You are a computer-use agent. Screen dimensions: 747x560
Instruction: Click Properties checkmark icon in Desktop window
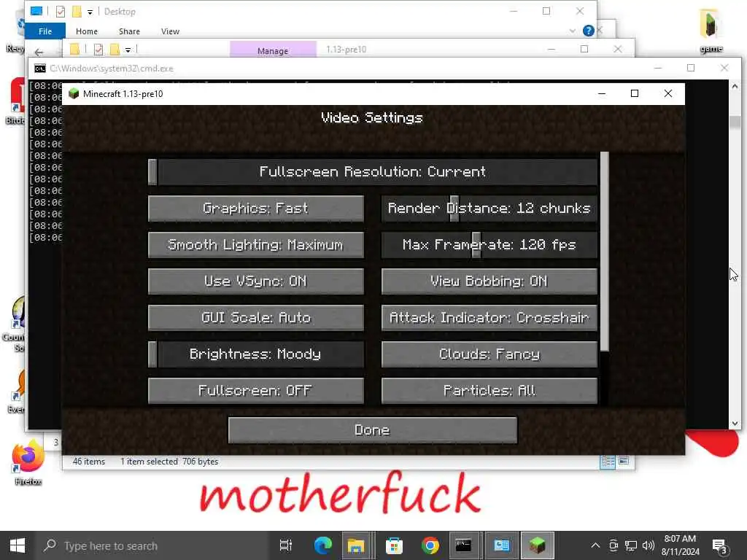tap(61, 12)
